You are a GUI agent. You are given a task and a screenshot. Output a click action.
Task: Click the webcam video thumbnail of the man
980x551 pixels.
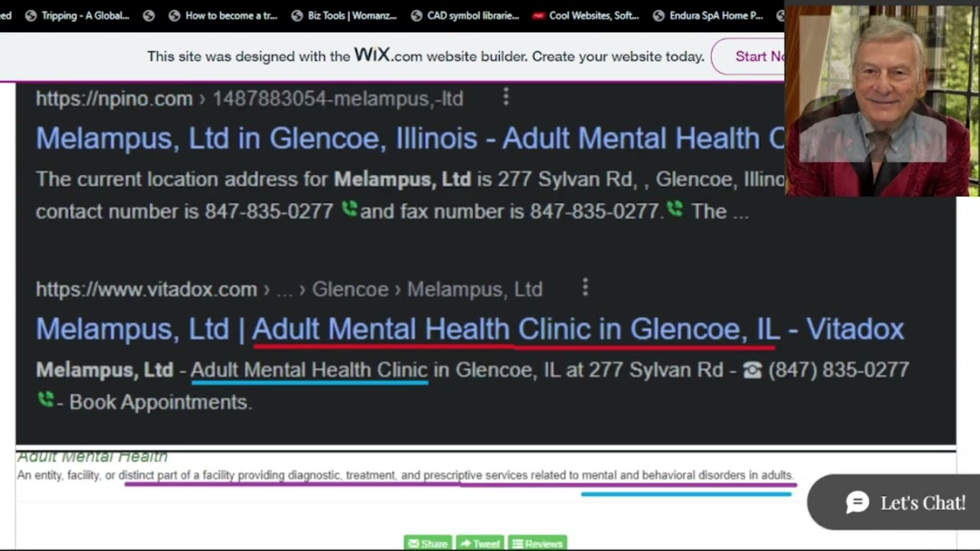882,99
